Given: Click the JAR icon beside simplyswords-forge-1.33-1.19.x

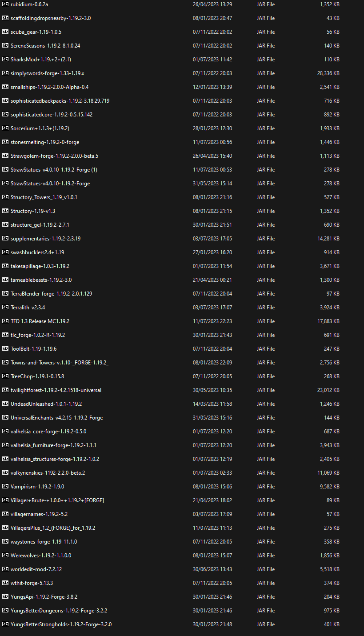Looking at the screenshot, I should [5, 73].
